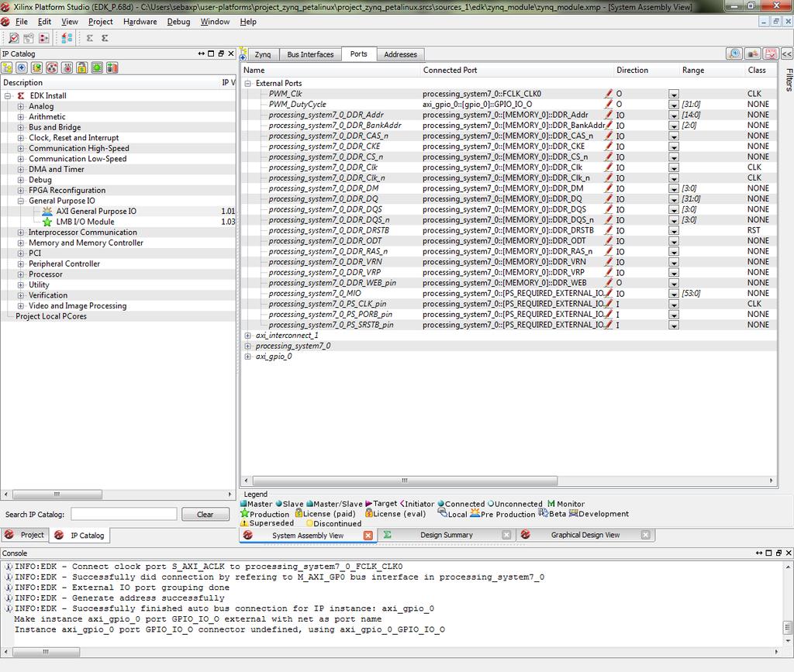Screen dimensions: 794x672
Task: Click the yellow hierarchy icon in IP Catalog toolbar
Action: [7, 67]
